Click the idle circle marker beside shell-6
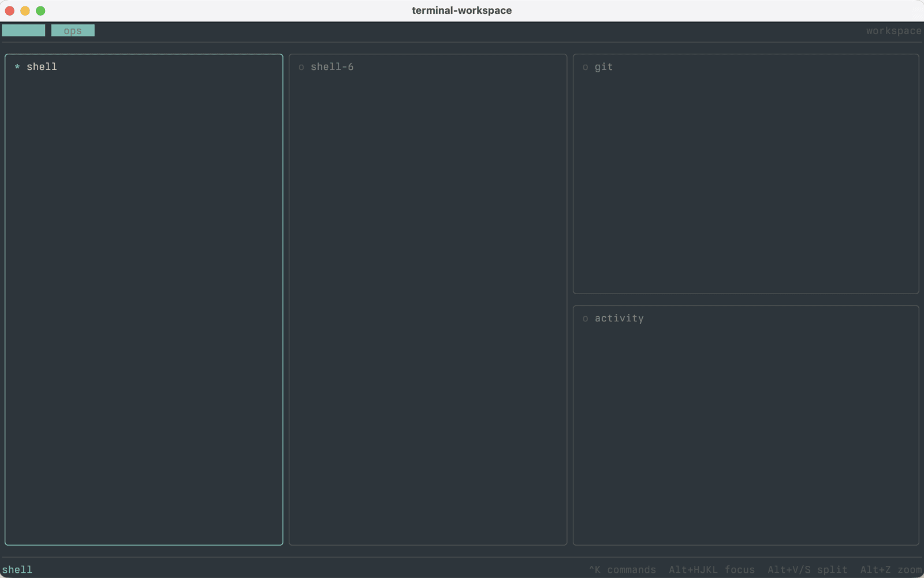This screenshot has height=578, width=924. pos(301,67)
